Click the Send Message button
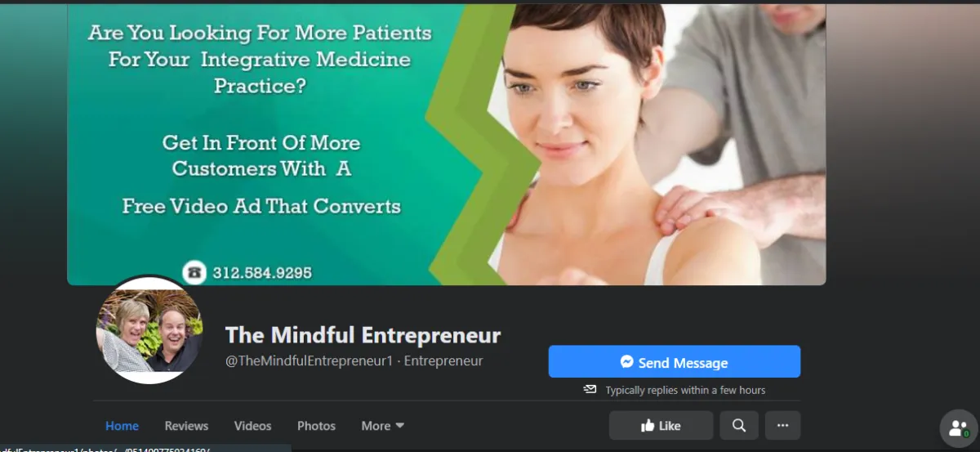 coord(674,362)
